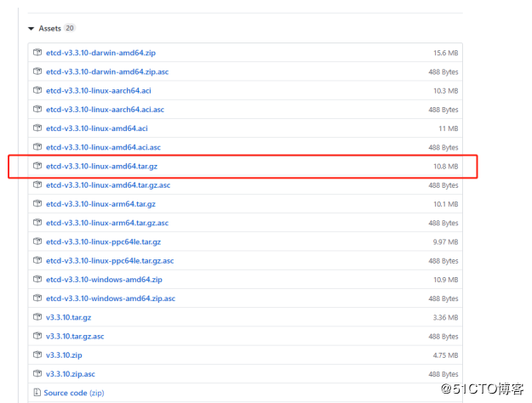The image size is (532, 403).
Task: Download etcd-v3.3.10-linux-amd64.aci.asc
Action: (103, 147)
